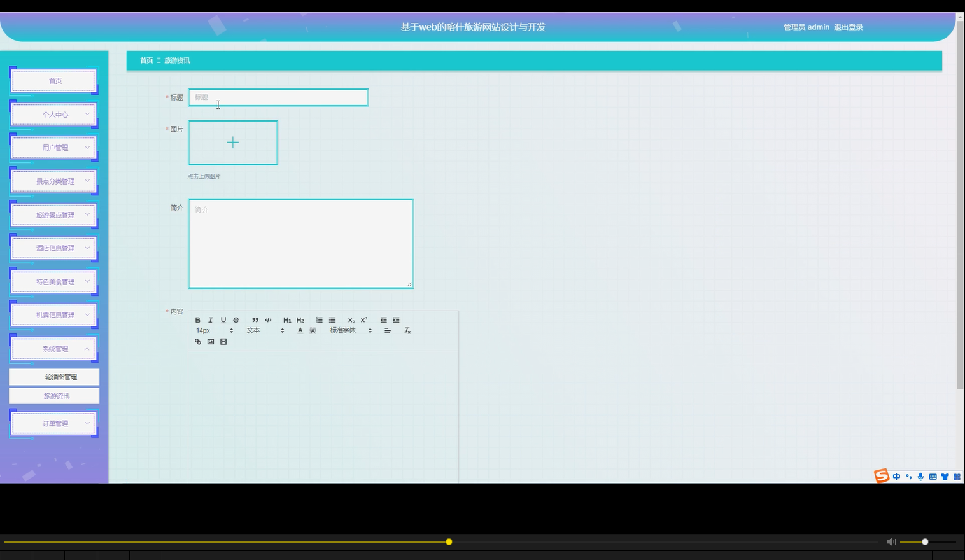Seek on the video progress bar
Viewport: 965px width, 560px height.
441,542
